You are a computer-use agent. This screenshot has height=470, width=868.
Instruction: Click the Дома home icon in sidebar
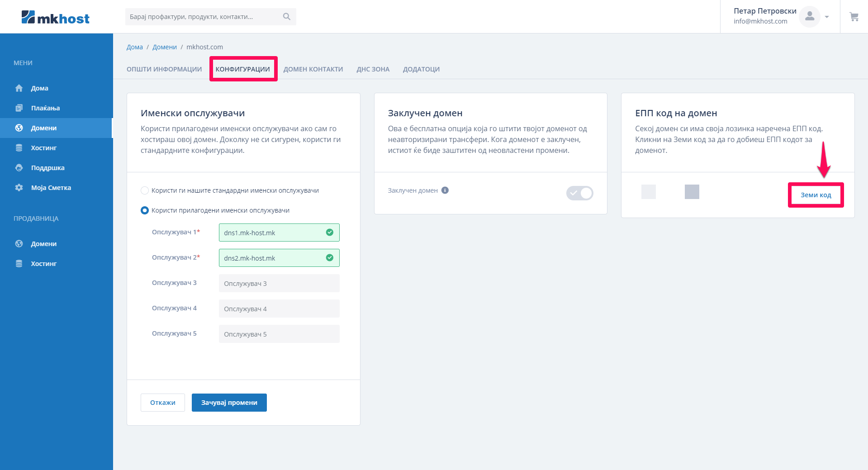click(19, 88)
